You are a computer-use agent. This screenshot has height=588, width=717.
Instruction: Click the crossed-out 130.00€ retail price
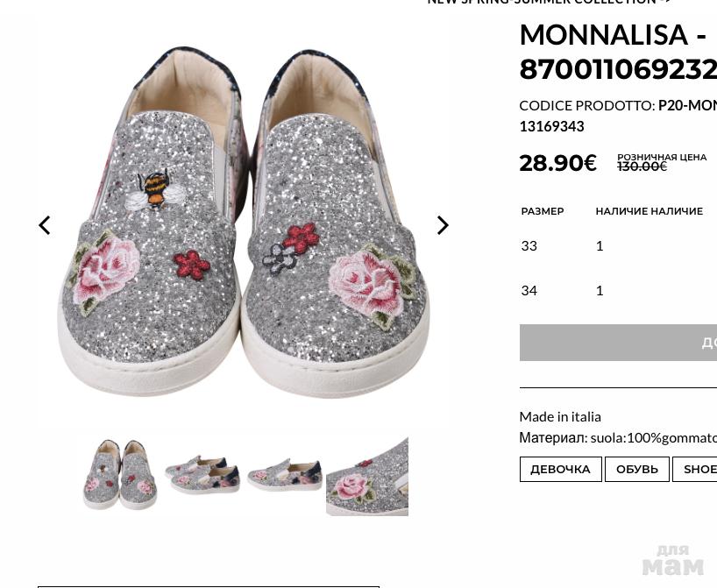coord(642,166)
